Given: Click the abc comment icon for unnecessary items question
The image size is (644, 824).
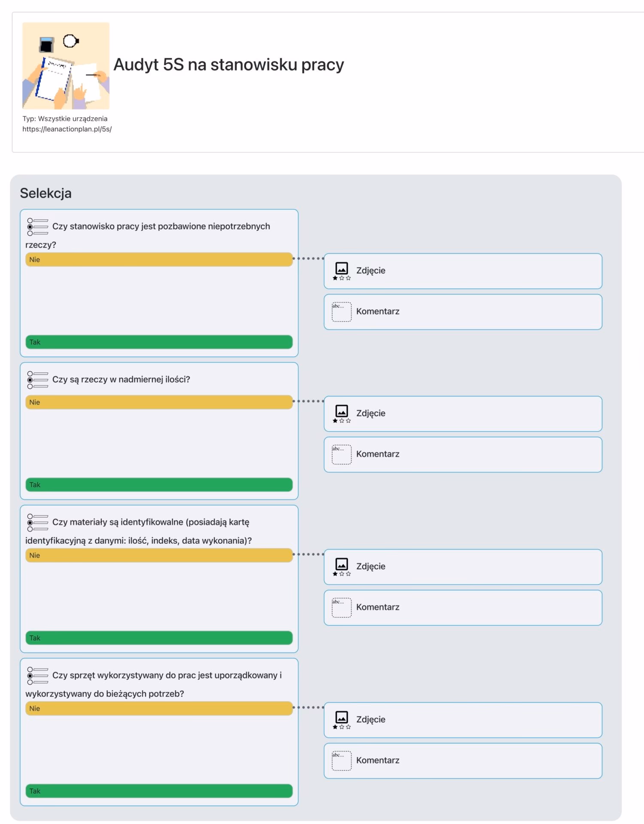Looking at the screenshot, I should point(342,312).
